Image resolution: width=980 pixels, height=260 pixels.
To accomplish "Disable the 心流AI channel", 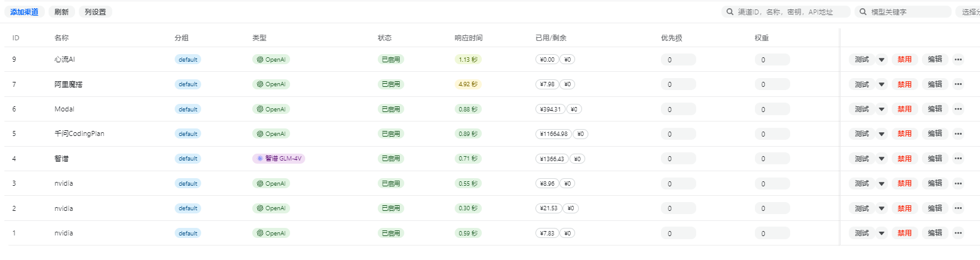I will pos(905,59).
